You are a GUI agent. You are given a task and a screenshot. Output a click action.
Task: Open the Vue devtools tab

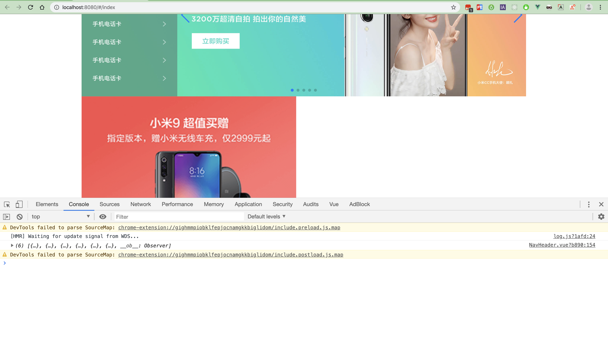coord(334,204)
